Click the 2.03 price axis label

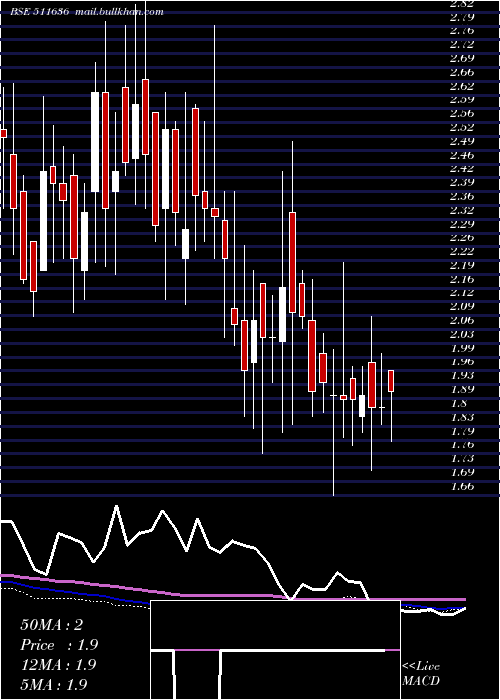point(462,334)
